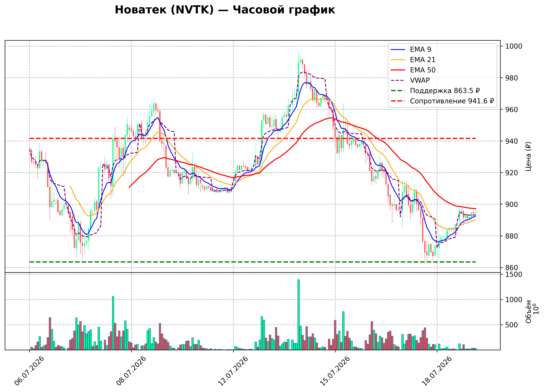Click the Поддержка 863.5 ₽ legend entry

pyautogui.click(x=435, y=91)
